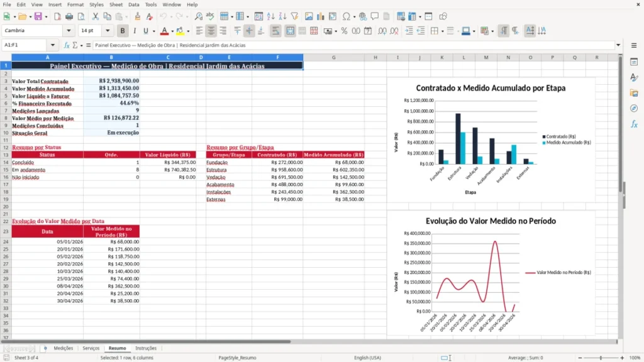Expand the formula bar
The image size is (644, 362).
pyautogui.click(x=618, y=45)
